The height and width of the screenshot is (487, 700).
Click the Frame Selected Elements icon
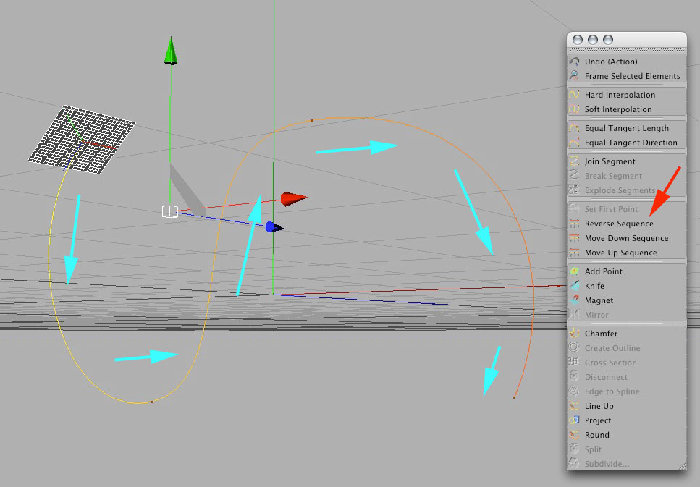point(575,75)
